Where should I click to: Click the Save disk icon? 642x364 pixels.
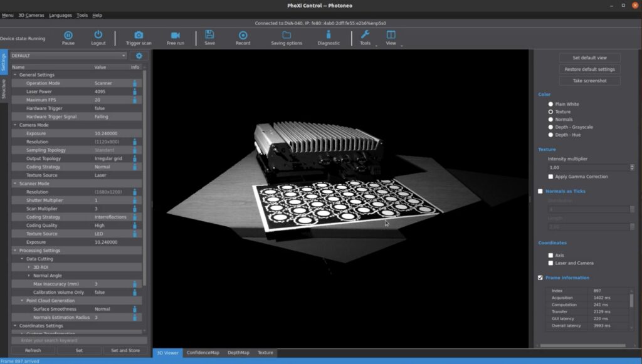[x=209, y=35]
